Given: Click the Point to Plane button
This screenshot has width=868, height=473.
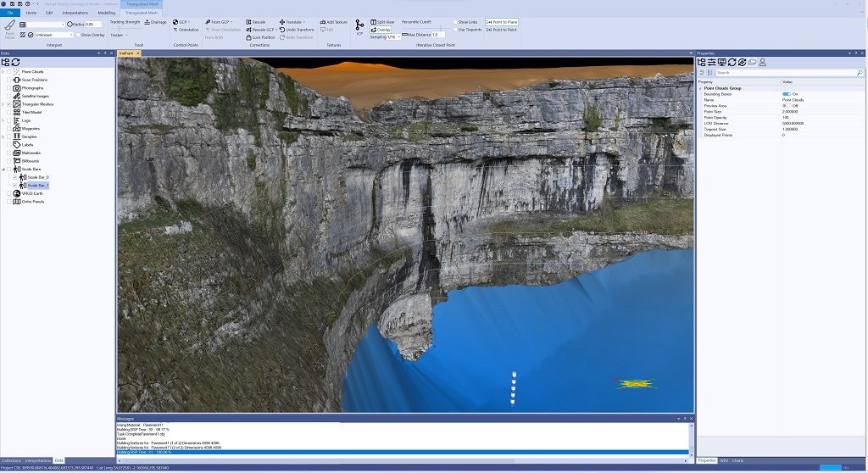Looking at the screenshot, I should [502, 22].
